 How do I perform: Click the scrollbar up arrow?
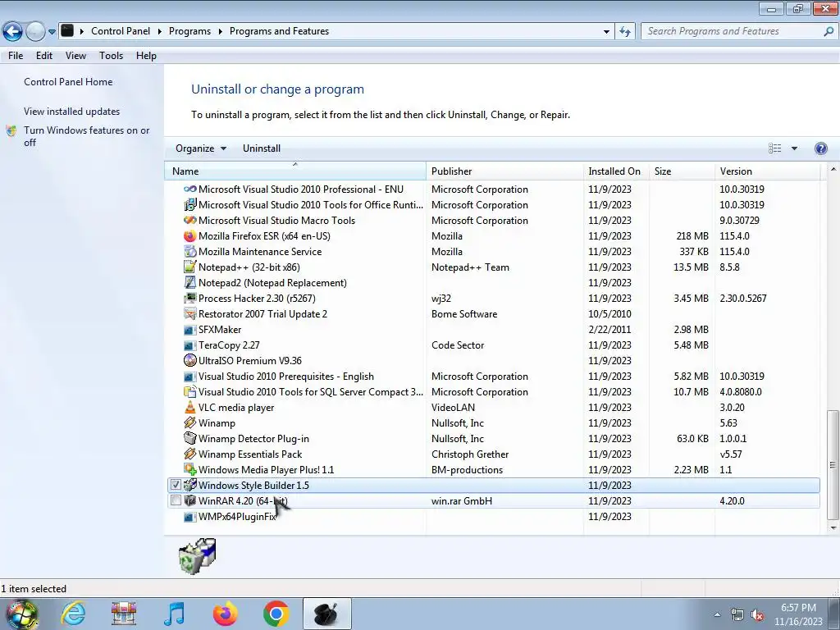tap(833, 169)
